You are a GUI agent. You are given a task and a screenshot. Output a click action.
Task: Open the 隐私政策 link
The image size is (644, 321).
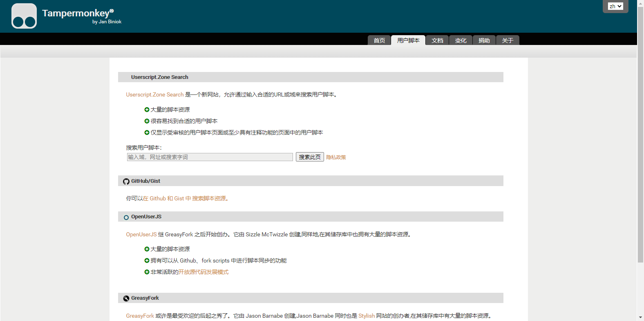pyautogui.click(x=336, y=157)
